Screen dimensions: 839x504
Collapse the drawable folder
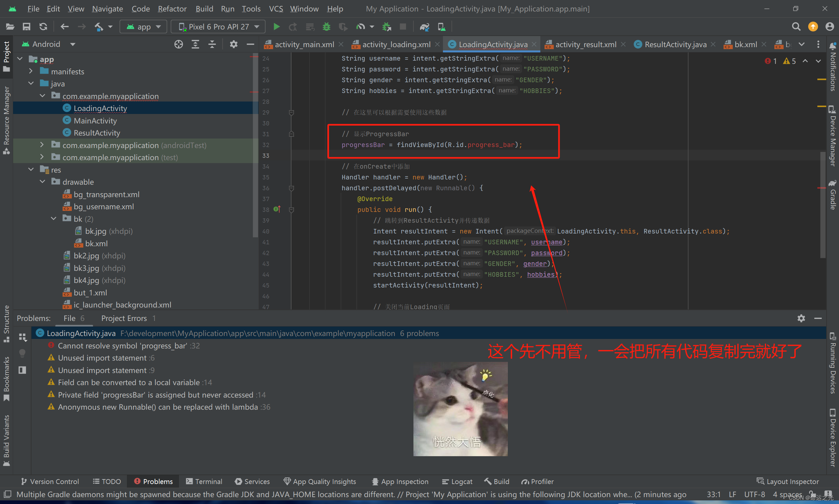(x=43, y=182)
